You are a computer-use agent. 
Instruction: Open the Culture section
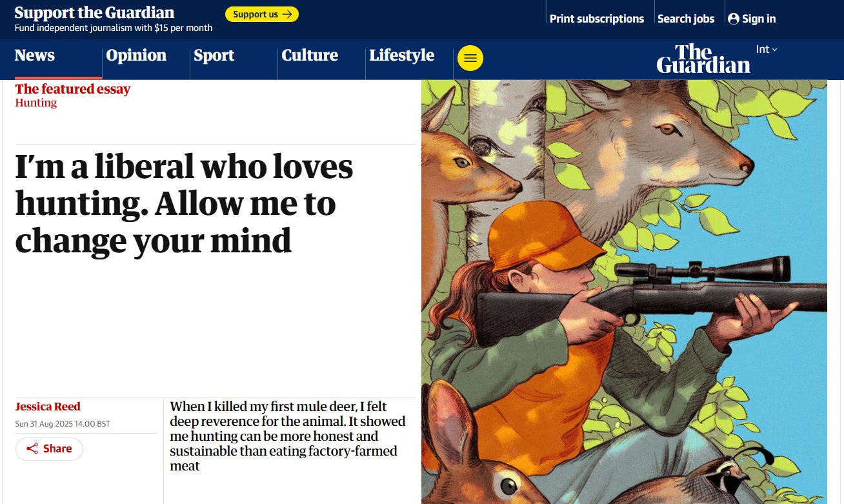coord(310,55)
